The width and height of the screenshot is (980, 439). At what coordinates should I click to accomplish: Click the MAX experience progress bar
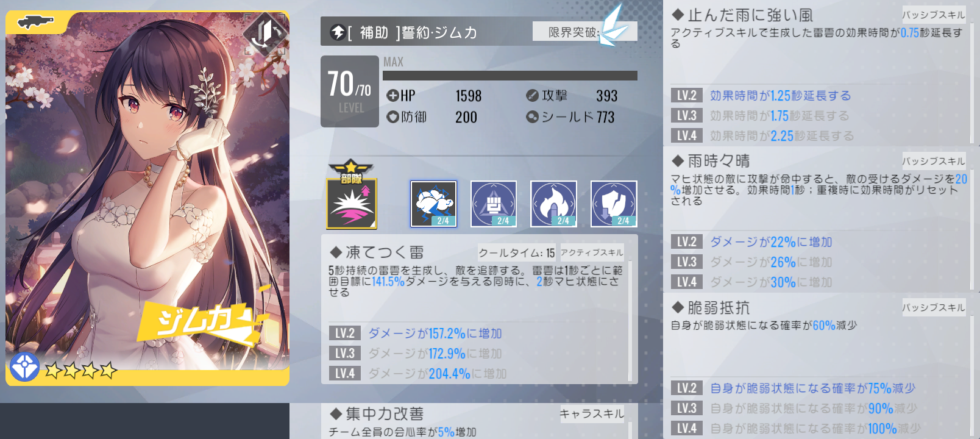pyautogui.click(x=510, y=76)
